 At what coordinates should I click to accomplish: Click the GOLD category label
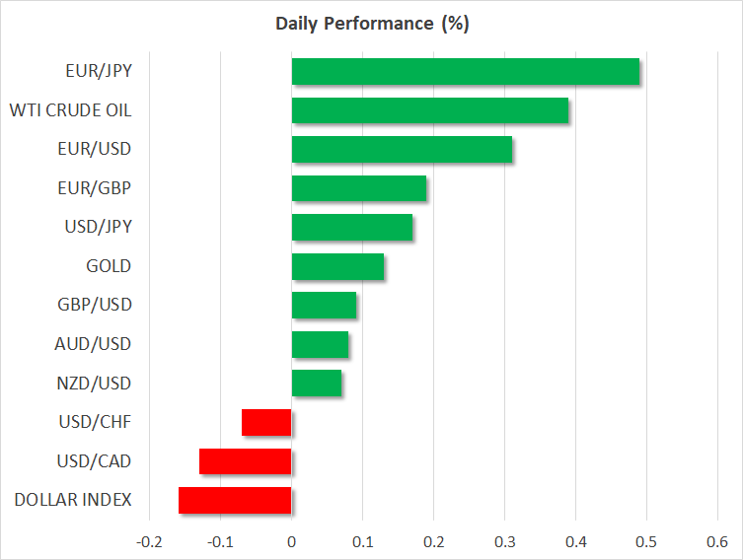tap(109, 266)
